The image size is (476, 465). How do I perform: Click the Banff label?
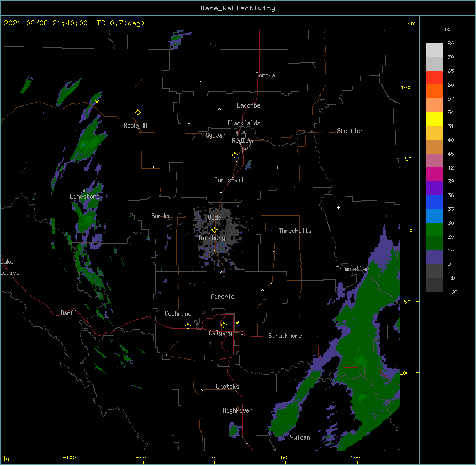(x=68, y=313)
